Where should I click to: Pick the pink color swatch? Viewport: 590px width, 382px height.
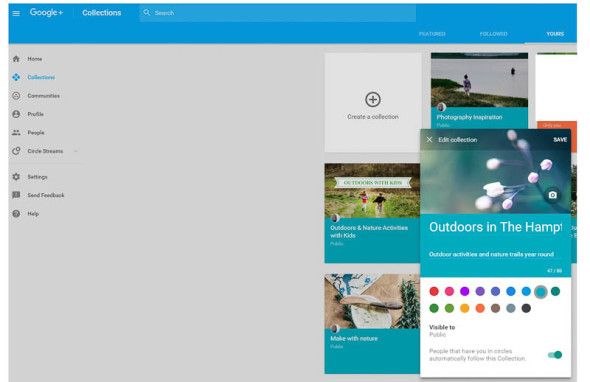click(x=449, y=291)
